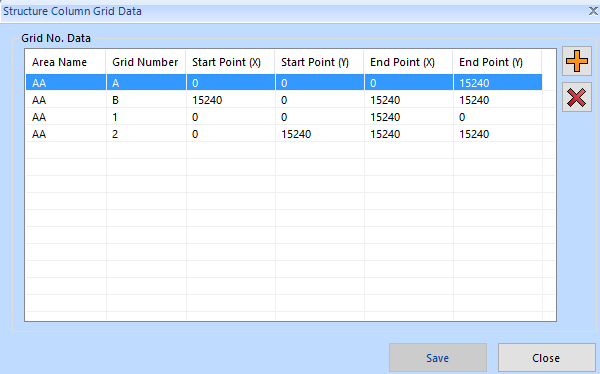Select Start Point (X) cell in grid 1 row
This screenshot has width=600, height=374.
click(x=230, y=117)
